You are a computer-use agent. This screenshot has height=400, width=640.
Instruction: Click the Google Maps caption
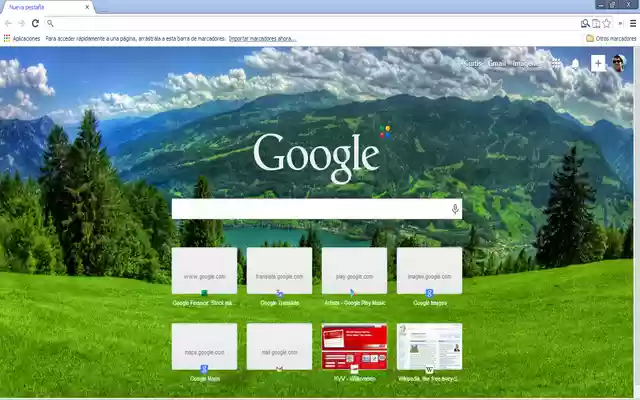click(205, 379)
